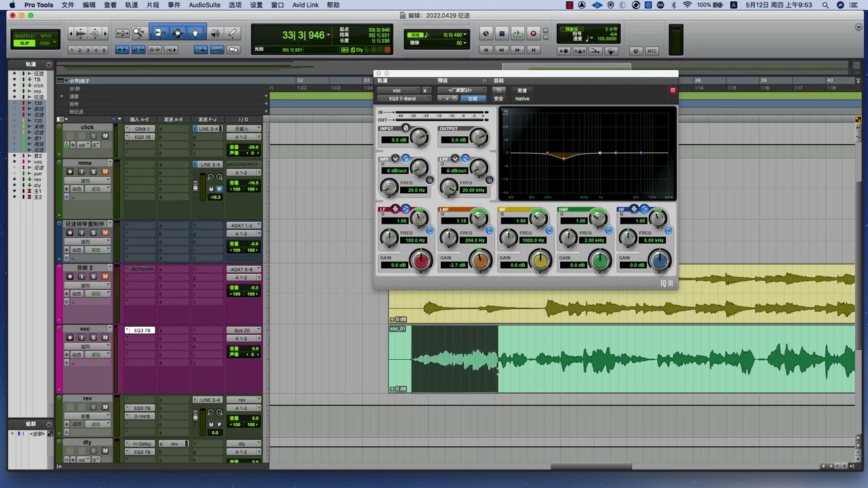Click the previous preset minus button

(x=440, y=99)
